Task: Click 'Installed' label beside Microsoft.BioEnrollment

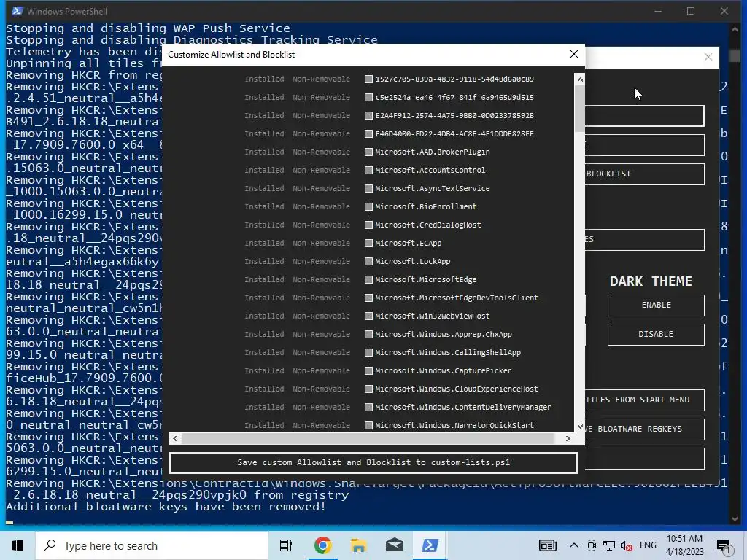Action: coord(264,206)
